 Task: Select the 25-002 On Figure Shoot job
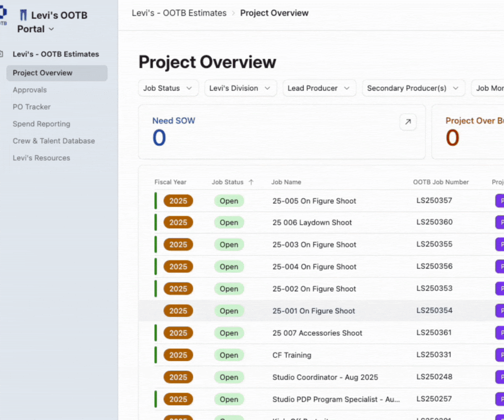pyautogui.click(x=314, y=289)
